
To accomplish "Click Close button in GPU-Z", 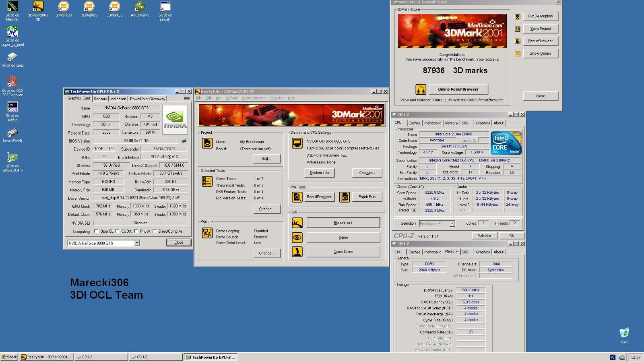I will coord(179,242).
